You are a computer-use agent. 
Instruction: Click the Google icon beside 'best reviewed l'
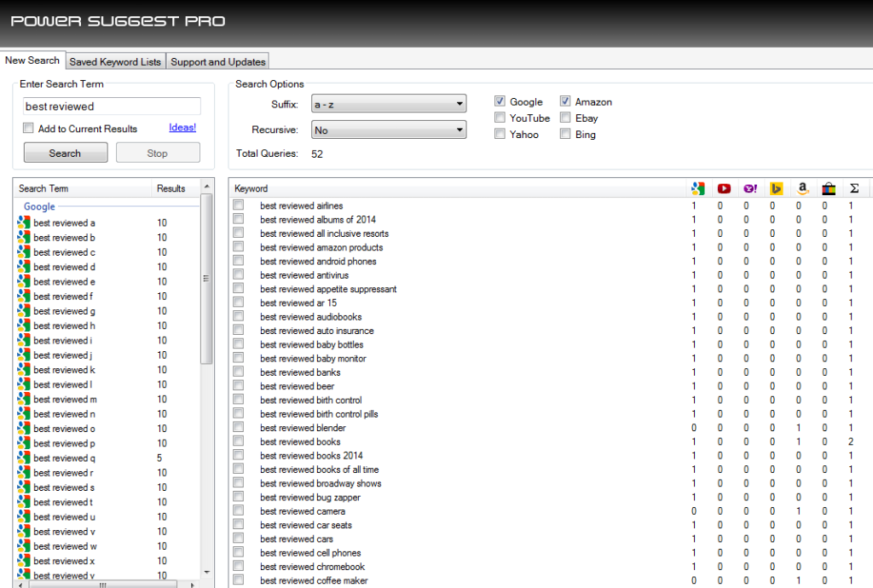[23, 384]
